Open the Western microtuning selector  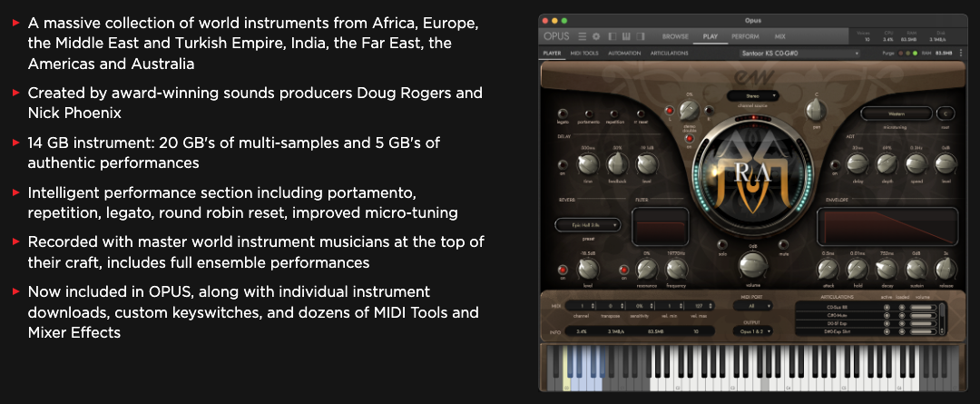tap(897, 113)
